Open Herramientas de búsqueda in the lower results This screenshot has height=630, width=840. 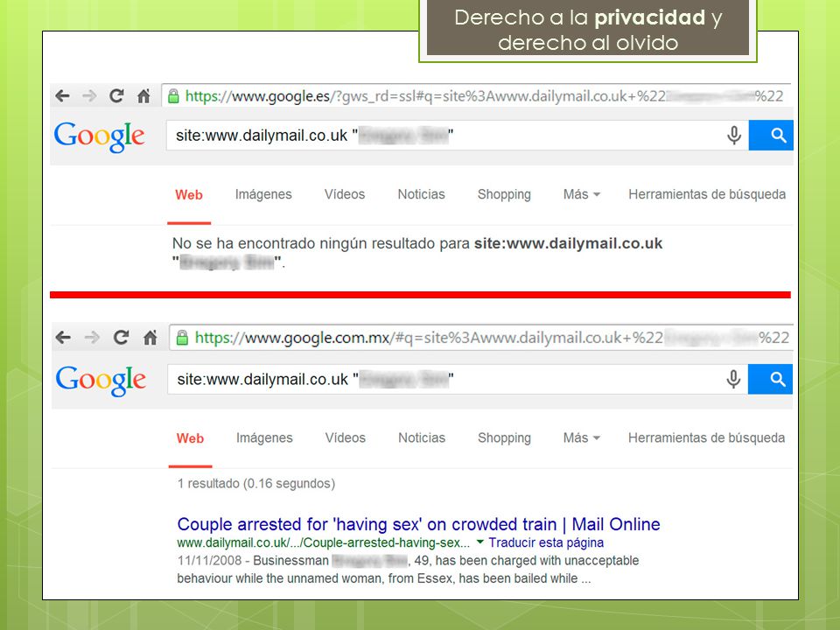click(707, 437)
